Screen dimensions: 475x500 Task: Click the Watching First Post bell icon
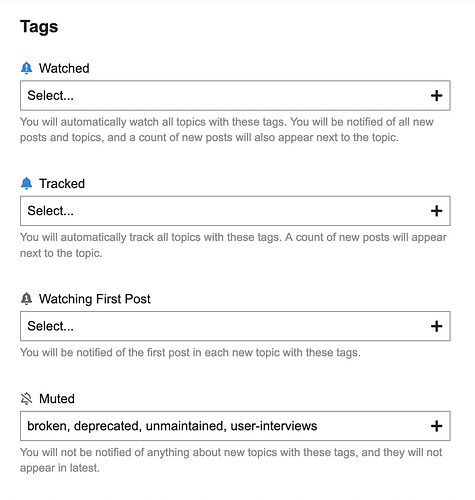point(26,299)
